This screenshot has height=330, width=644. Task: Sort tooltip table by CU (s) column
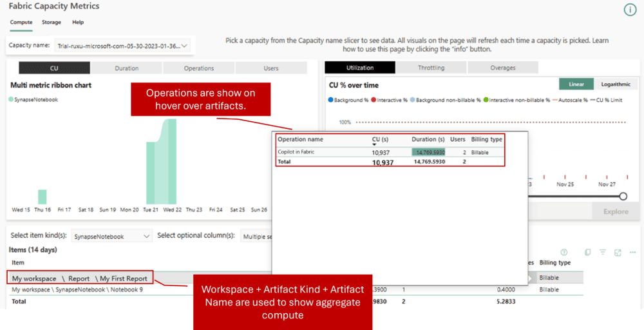(380, 139)
